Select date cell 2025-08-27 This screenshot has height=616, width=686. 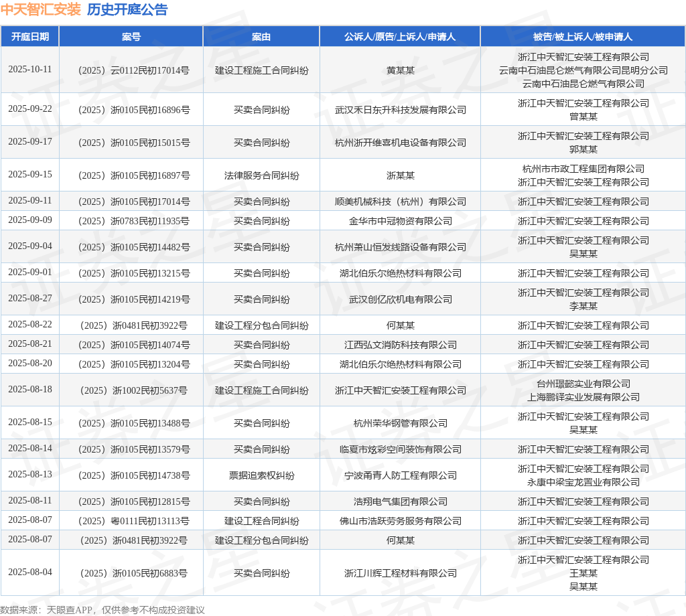[29, 298]
